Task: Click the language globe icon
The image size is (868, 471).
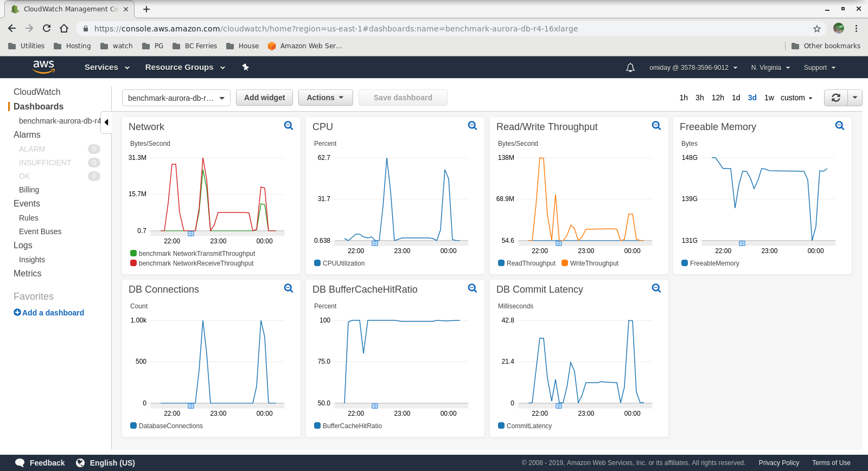Action: point(80,463)
